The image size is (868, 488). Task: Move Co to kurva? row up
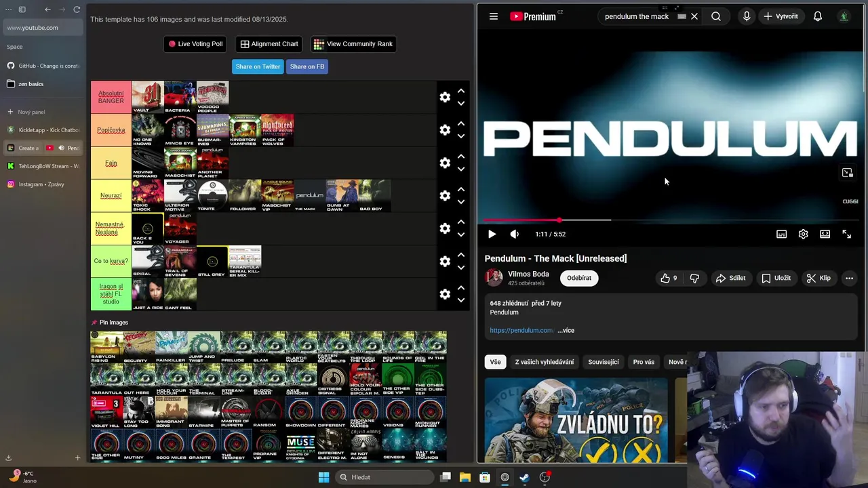pyautogui.click(x=461, y=255)
